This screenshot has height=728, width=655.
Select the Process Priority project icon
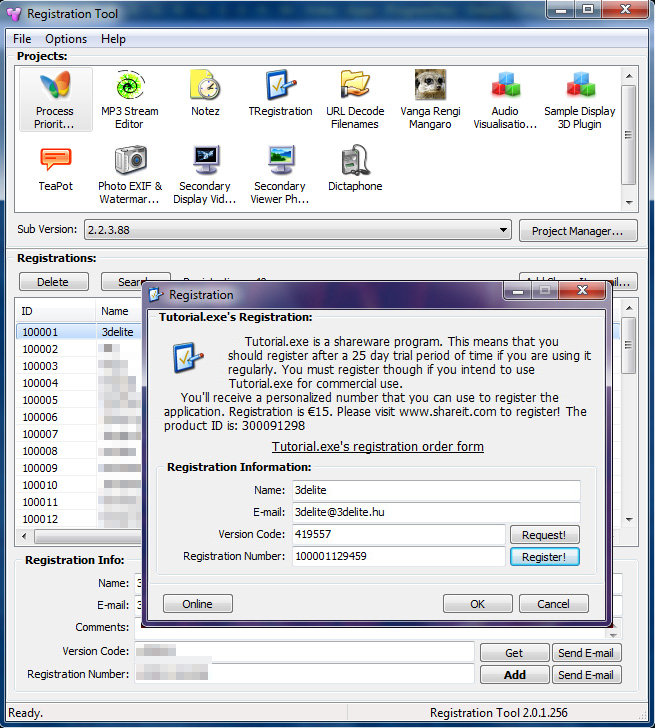tap(55, 100)
